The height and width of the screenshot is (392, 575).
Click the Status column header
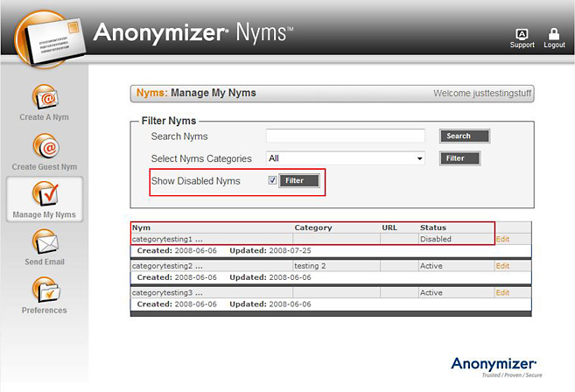pos(432,227)
